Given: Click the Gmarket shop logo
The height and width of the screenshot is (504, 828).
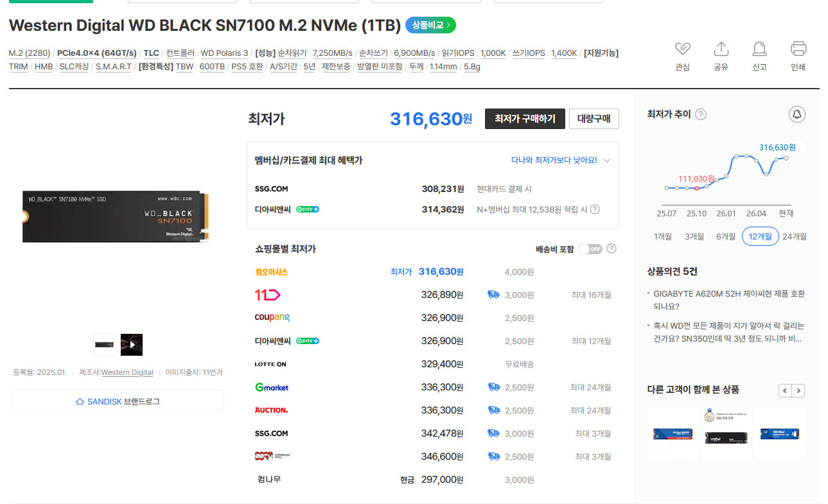Looking at the screenshot, I should click(272, 387).
